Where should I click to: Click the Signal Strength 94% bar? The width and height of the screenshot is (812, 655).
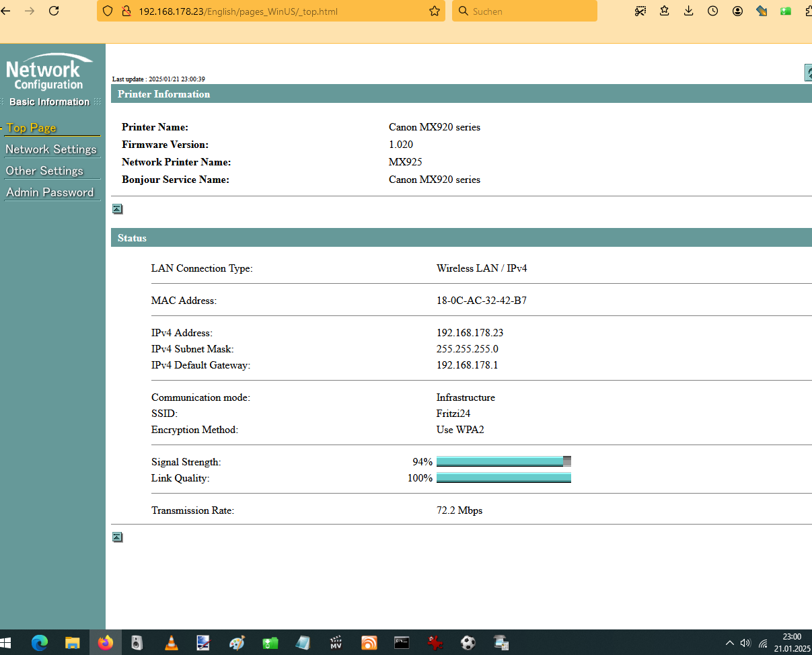tap(504, 461)
